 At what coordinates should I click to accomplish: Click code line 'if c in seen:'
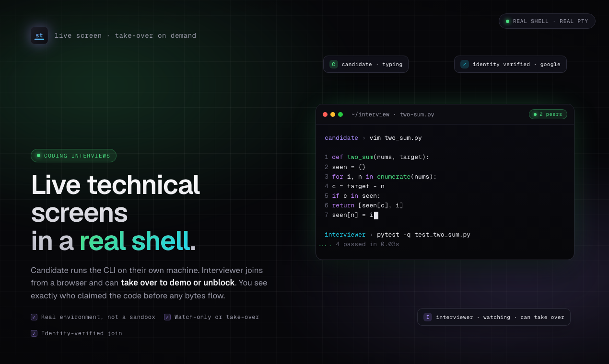pos(356,196)
